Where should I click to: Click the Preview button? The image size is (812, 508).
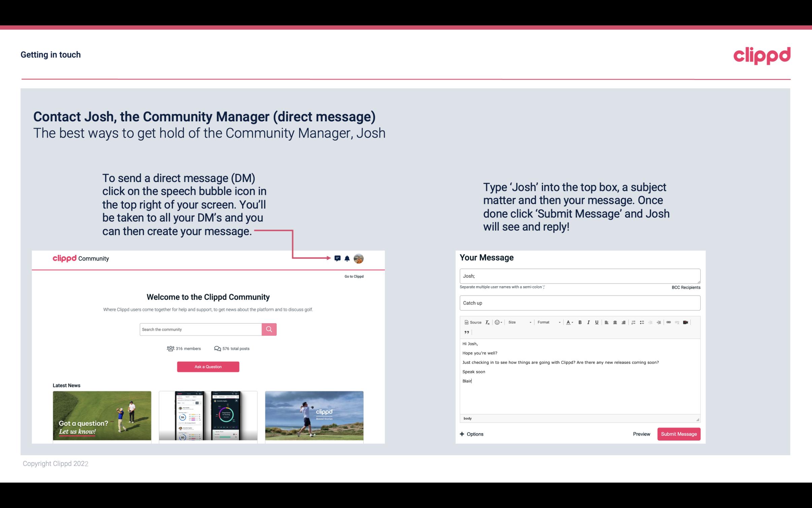coord(641,434)
